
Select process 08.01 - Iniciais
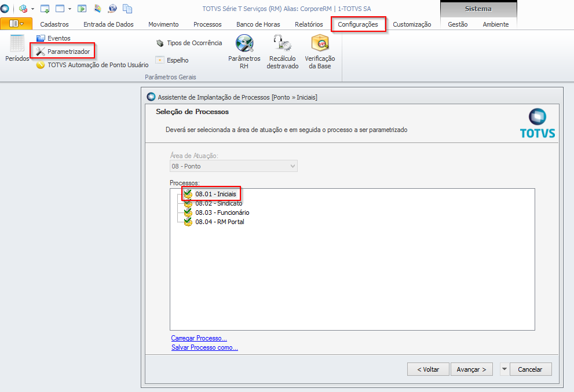[x=215, y=194]
